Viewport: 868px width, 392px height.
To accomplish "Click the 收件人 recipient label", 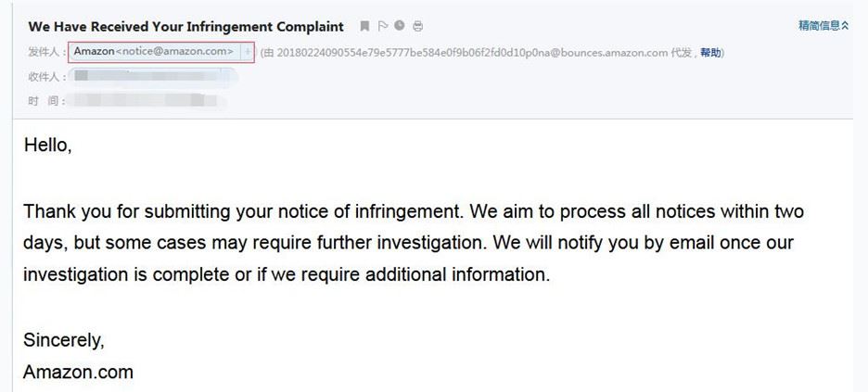I will click(x=47, y=76).
